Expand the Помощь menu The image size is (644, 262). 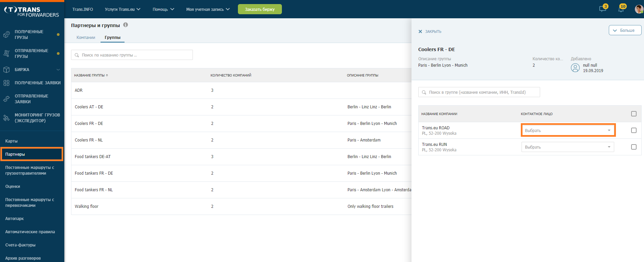(x=163, y=9)
